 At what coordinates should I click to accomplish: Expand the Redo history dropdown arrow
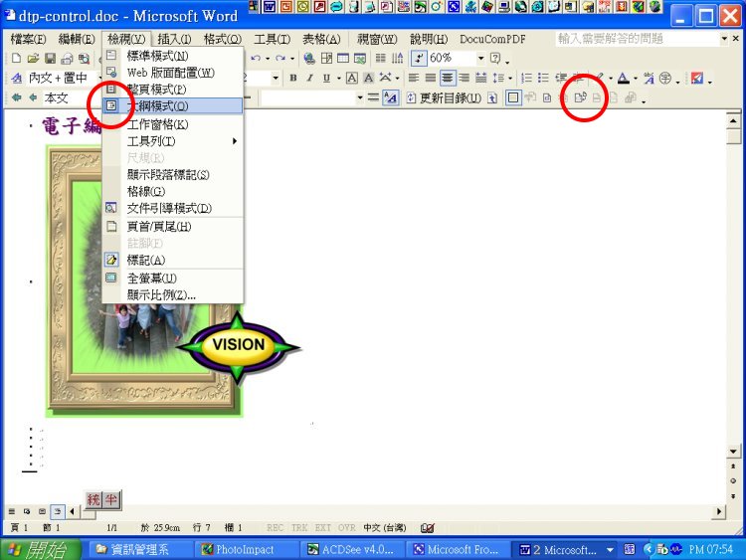click(x=292, y=59)
